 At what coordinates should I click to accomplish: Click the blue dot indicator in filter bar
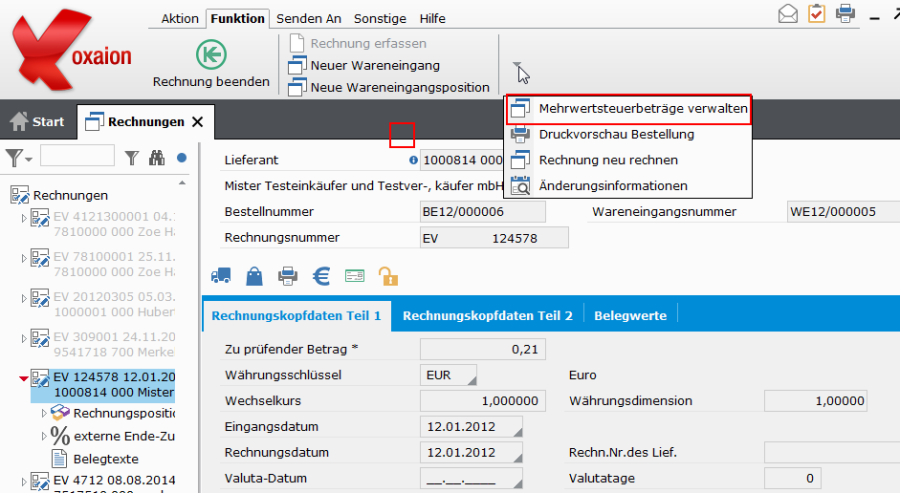pos(182,158)
